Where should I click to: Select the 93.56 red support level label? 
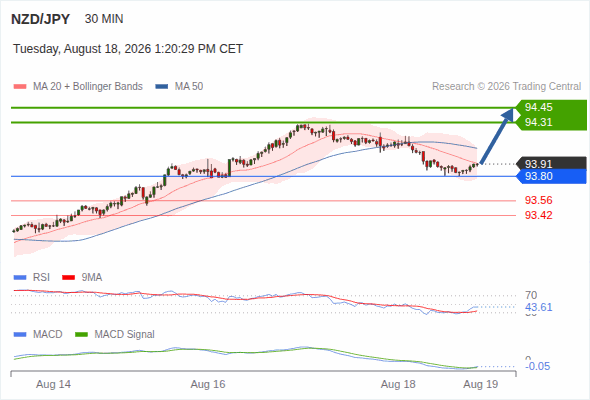point(539,200)
